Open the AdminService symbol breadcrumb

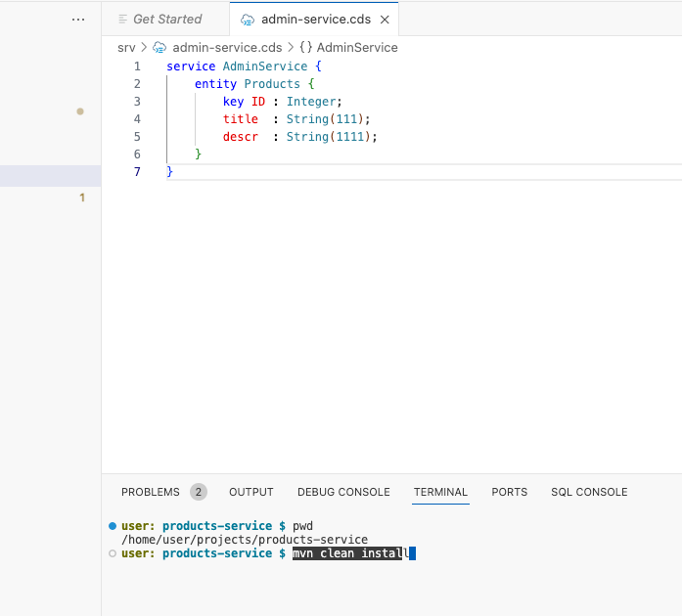point(356,47)
